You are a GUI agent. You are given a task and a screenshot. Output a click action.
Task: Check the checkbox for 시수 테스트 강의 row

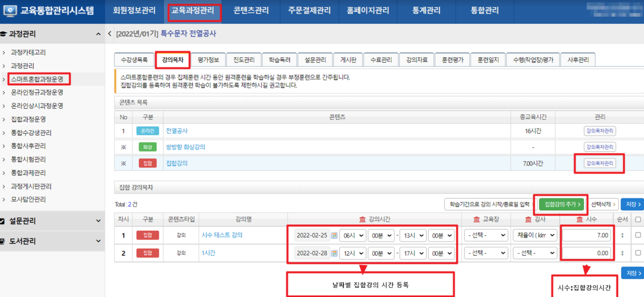click(x=638, y=235)
